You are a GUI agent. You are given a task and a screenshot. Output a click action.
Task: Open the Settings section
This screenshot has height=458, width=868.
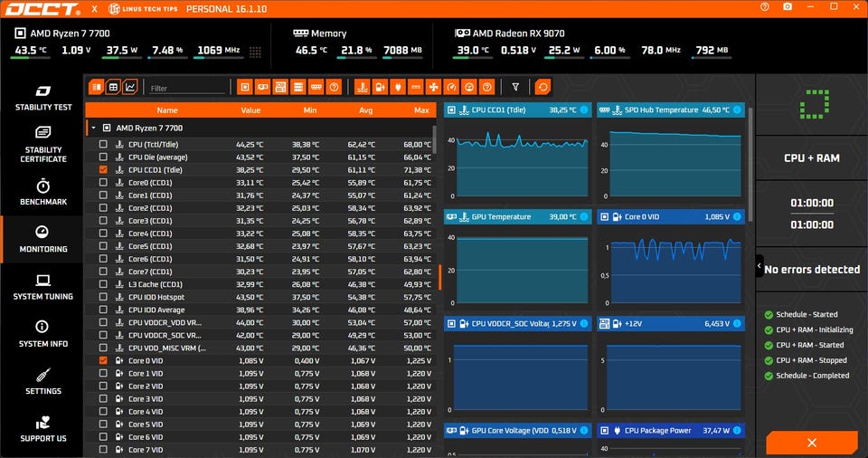[x=43, y=381]
